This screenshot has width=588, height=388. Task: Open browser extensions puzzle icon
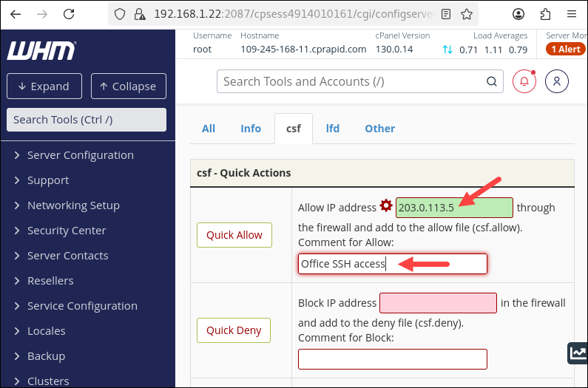pos(545,14)
